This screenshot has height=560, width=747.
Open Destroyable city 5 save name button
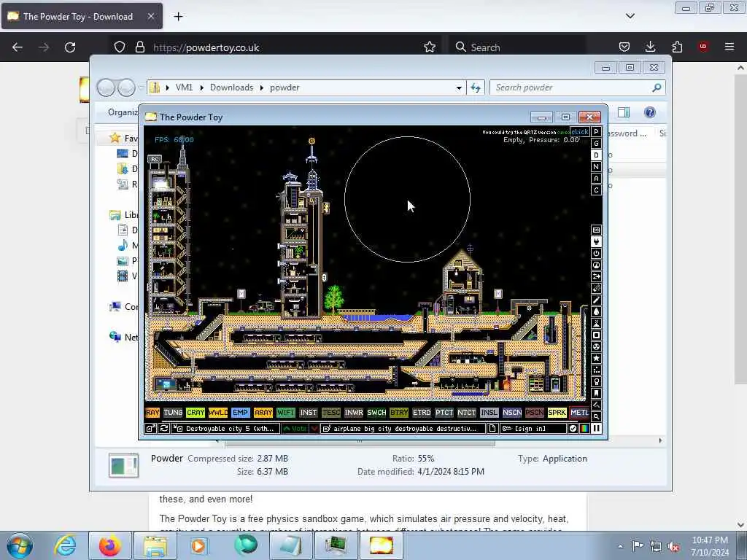coord(225,429)
